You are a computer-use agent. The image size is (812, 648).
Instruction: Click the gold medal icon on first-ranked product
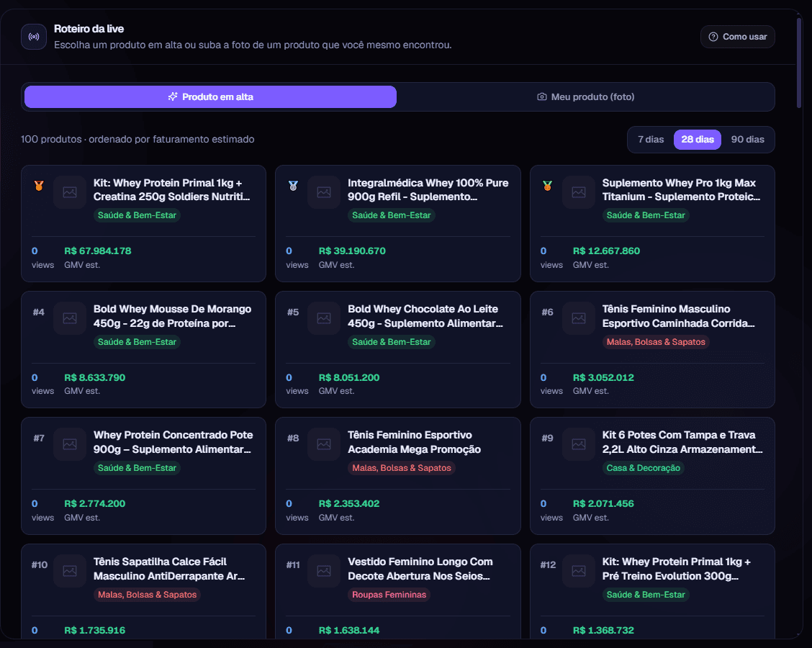pos(39,186)
